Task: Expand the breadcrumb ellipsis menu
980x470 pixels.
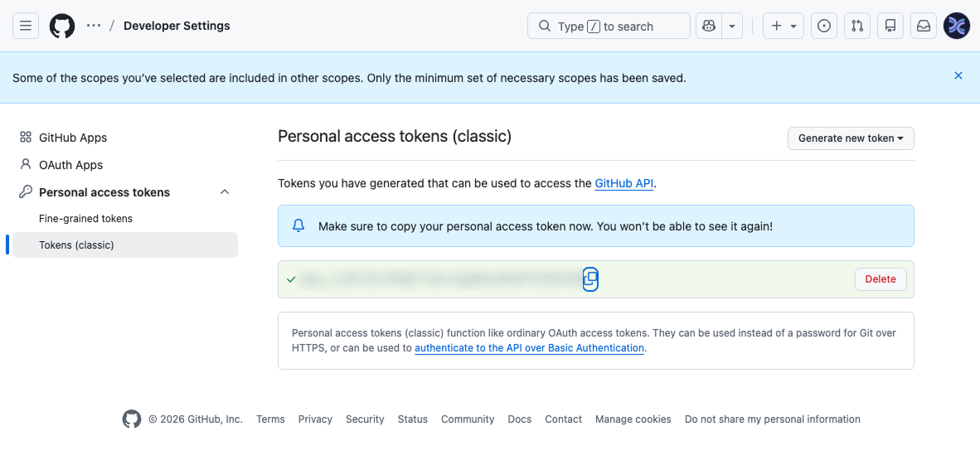Action: tap(94, 26)
